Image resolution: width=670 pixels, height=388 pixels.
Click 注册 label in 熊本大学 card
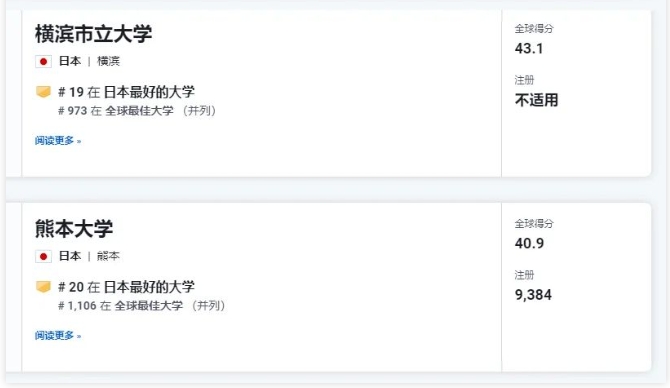[524, 275]
